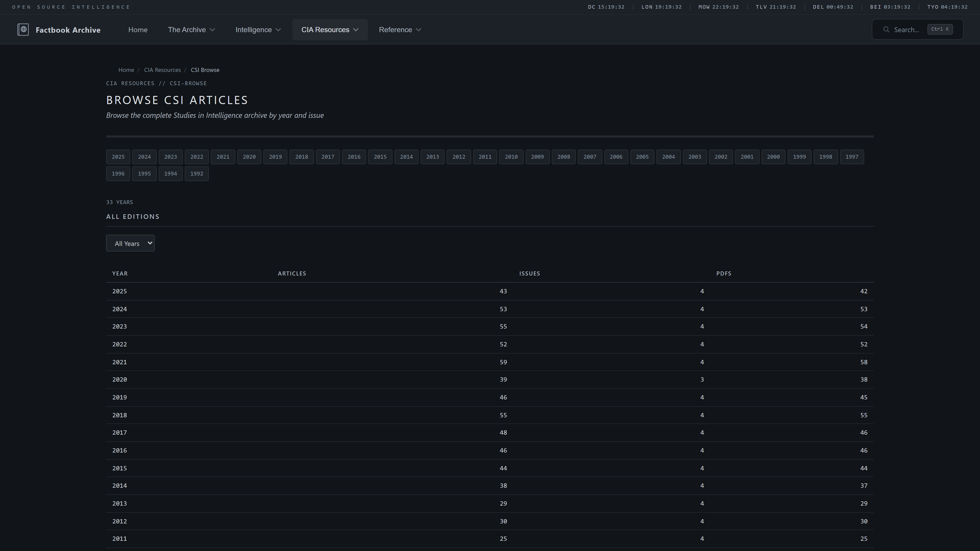Focus the Search input field
The height and width of the screenshot is (551, 980).
coord(906,30)
